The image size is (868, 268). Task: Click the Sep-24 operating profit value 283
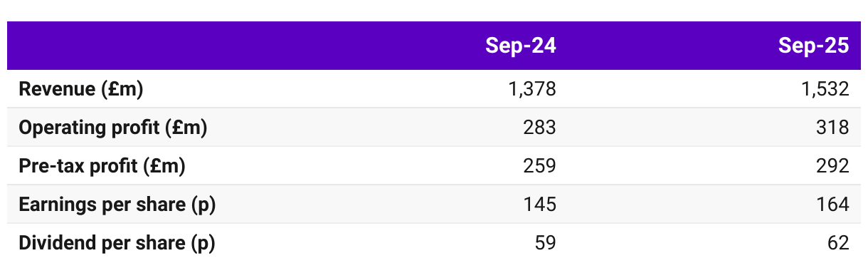pyautogui.click(x=539, y=128)
